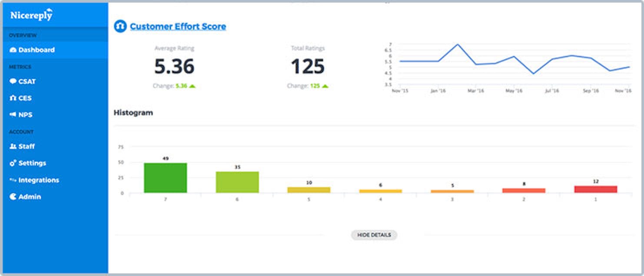The height and width of the screenshot is (276, 644).
Task: Click the Settings gears icon
Action: 13,163
